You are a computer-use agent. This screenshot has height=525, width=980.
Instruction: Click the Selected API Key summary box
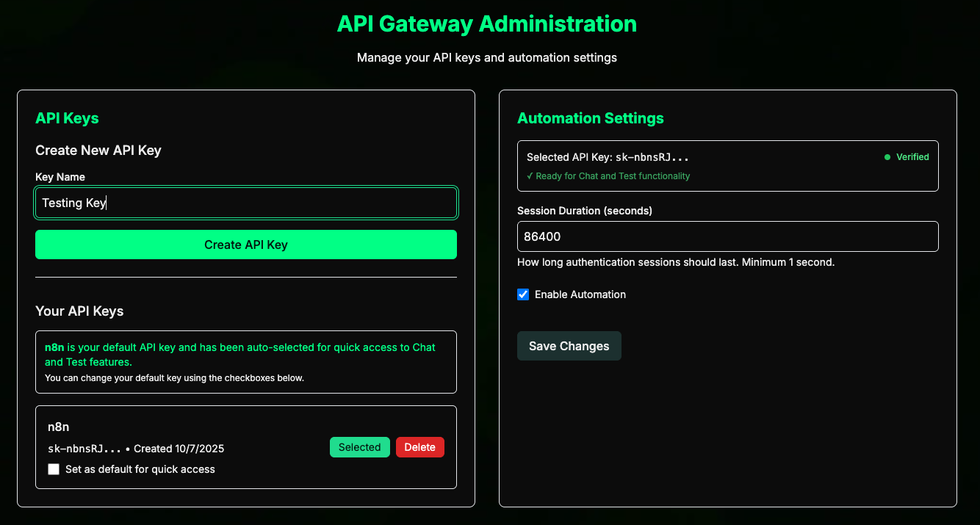[727, 165]
